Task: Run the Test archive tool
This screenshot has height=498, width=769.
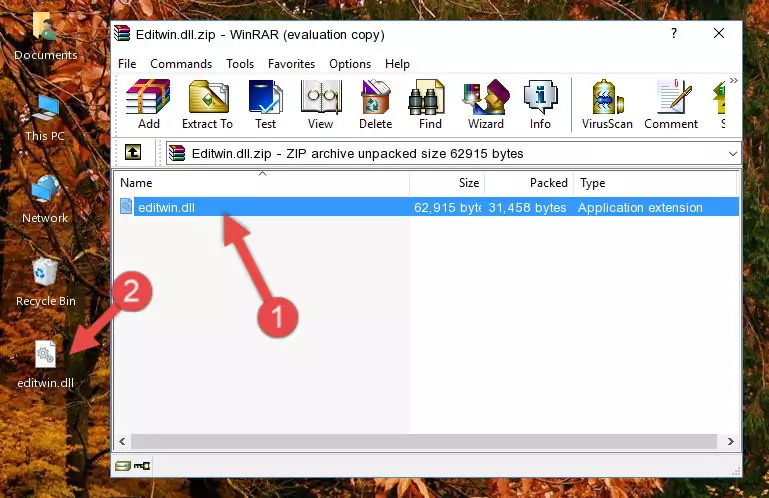Action: click(265, 104)
